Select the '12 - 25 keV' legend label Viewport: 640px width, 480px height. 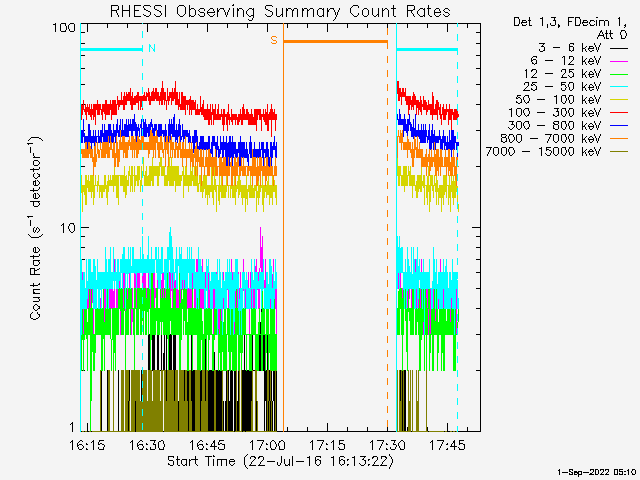coord(562,74)
